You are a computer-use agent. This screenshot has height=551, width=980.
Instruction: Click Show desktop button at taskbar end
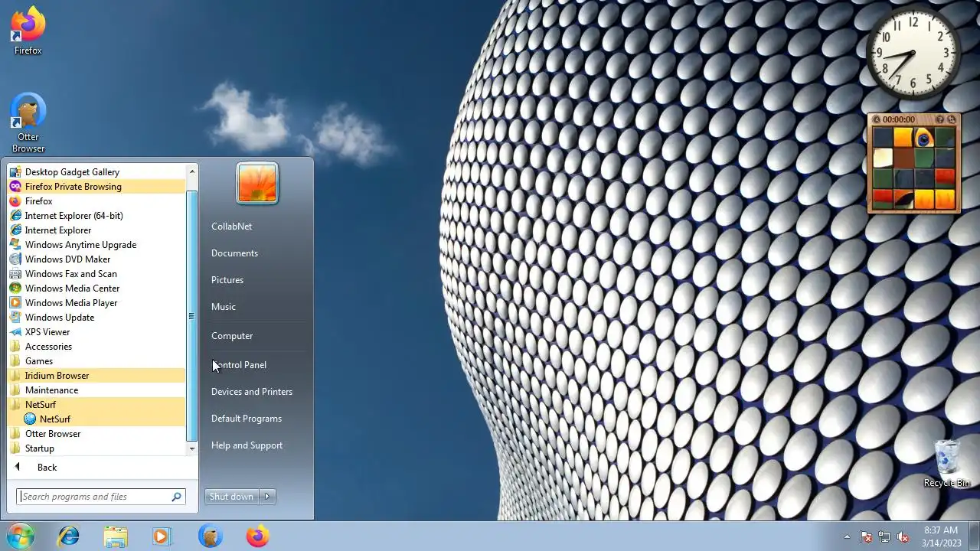[974, 536]
